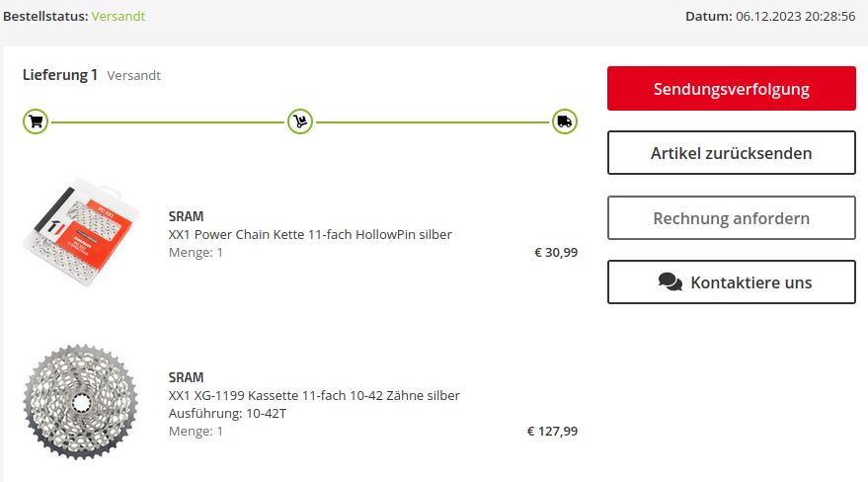The width and height of the screenshot is (868, 482).
Task: Open XX1 XG-1199 Kassette product link
Action: (314, 395)
